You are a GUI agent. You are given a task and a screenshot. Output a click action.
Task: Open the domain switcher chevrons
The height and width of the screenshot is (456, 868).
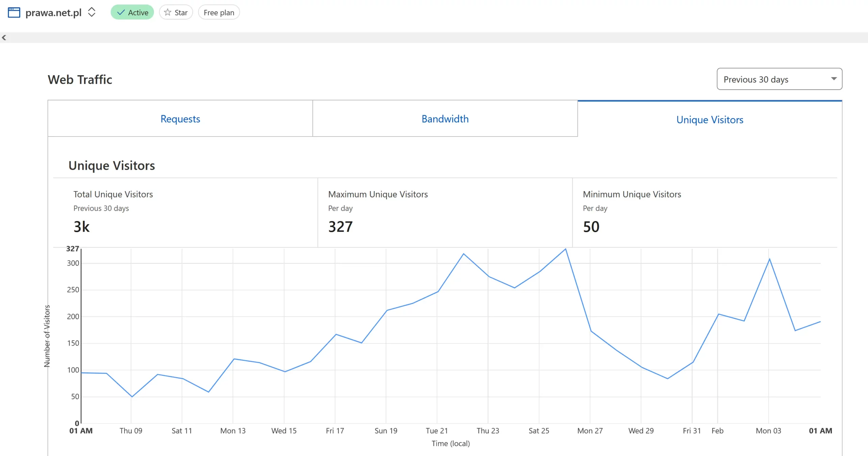(92, 12)
